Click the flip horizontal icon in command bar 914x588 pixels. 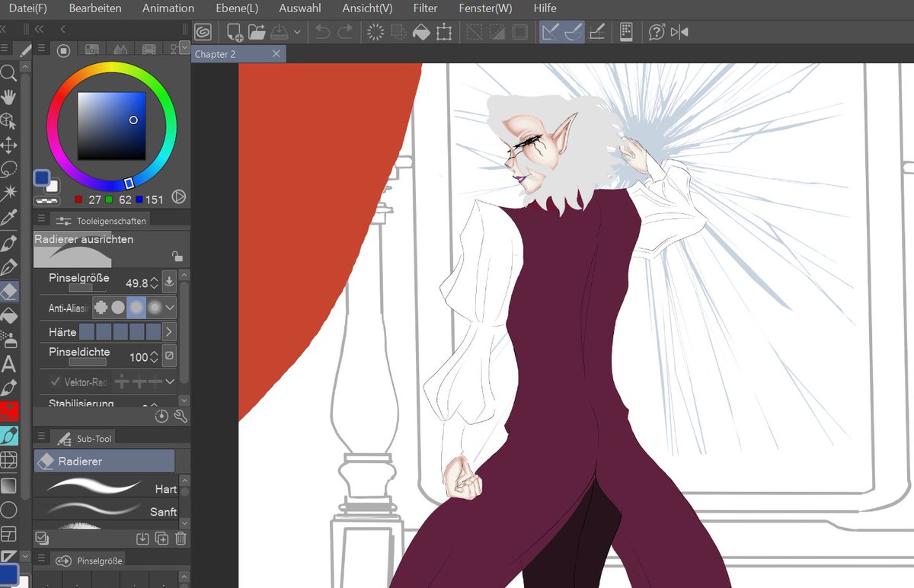[x=680, y=31]
